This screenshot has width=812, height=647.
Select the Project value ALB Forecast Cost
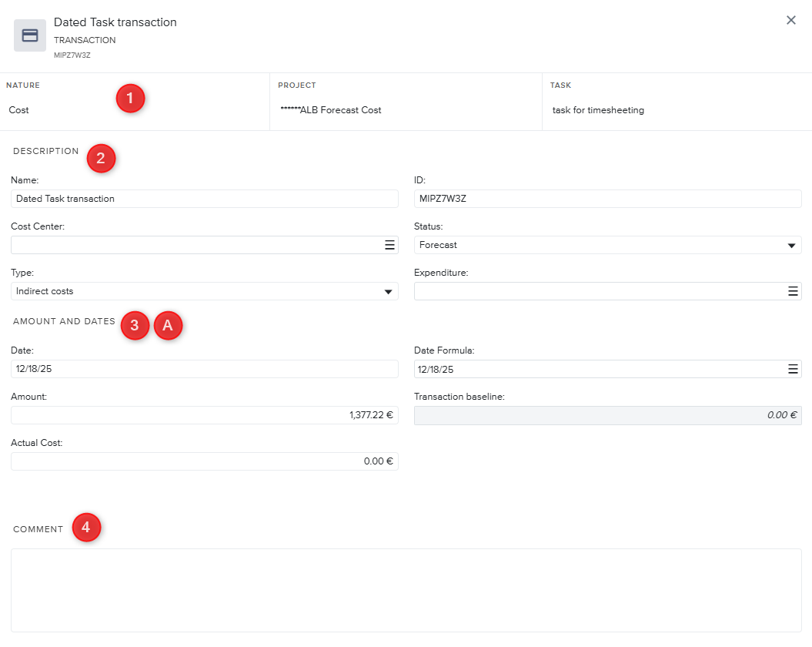pos(332,110)
